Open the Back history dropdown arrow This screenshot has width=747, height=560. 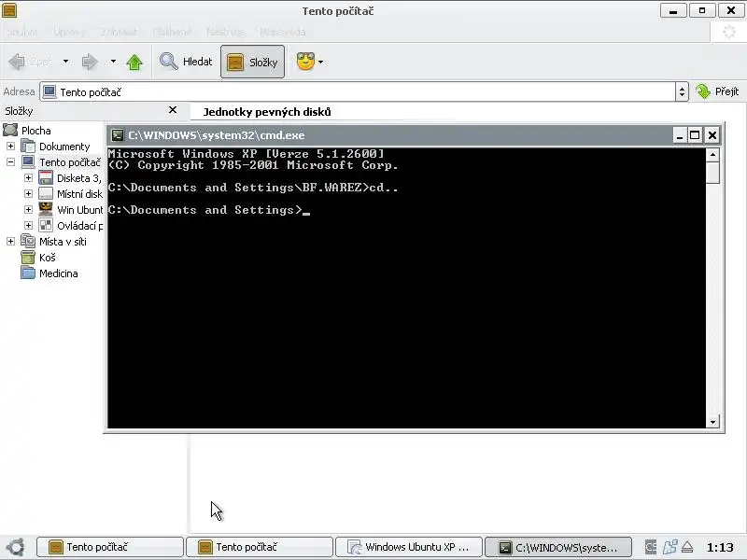[65, 62]
